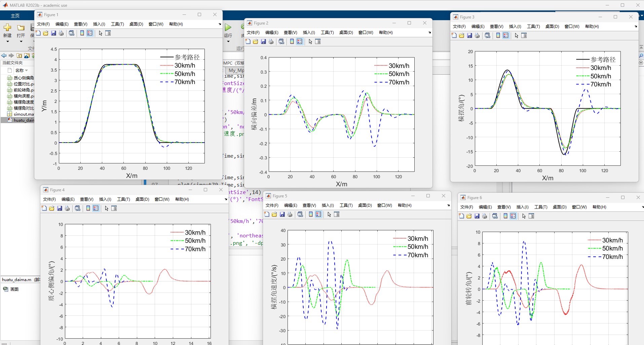Save Figure 2 using the floppy disk icon

[x=263, y=41]
